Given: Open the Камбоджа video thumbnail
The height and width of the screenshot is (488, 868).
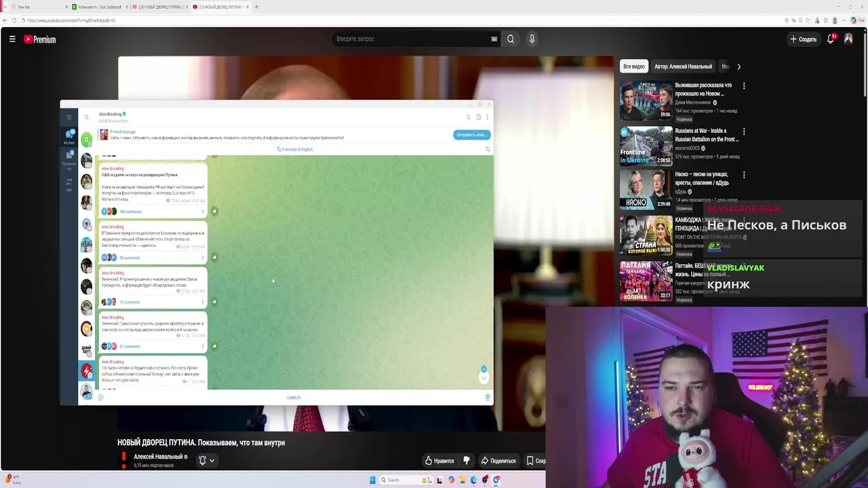Looking at the screenshot, I should [x=646, y=235].
